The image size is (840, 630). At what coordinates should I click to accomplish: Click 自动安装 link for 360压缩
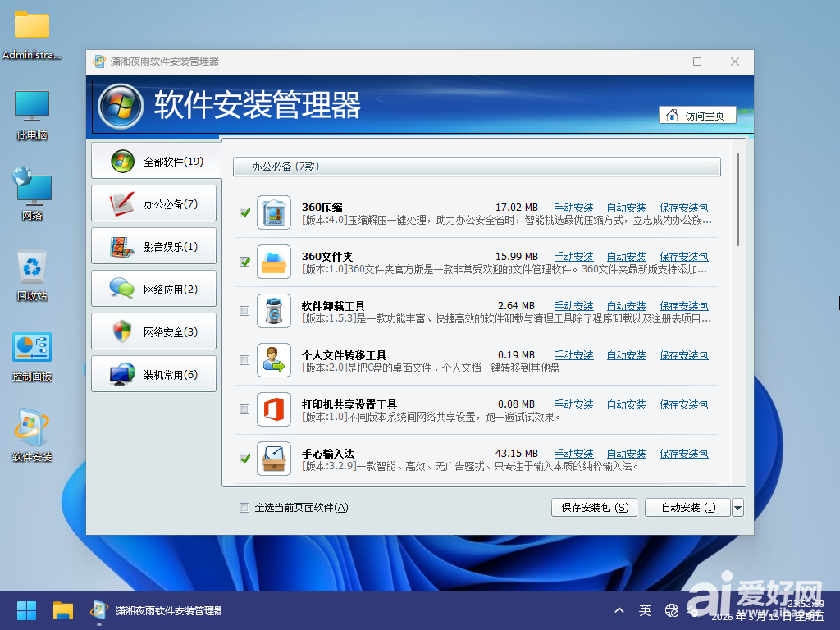click(x=626, y=208)
